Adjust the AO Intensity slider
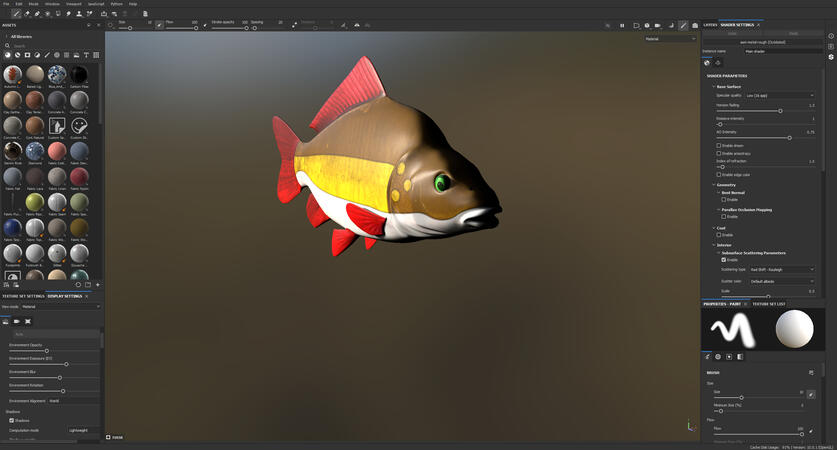This screenshot has height=450, width=837. point(788,138)
